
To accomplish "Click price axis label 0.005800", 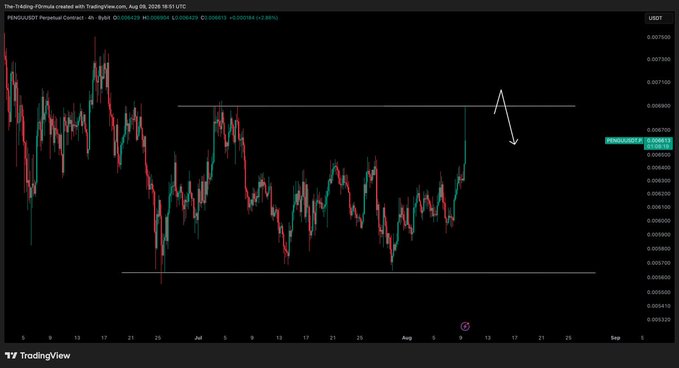I will click(658, 249).
